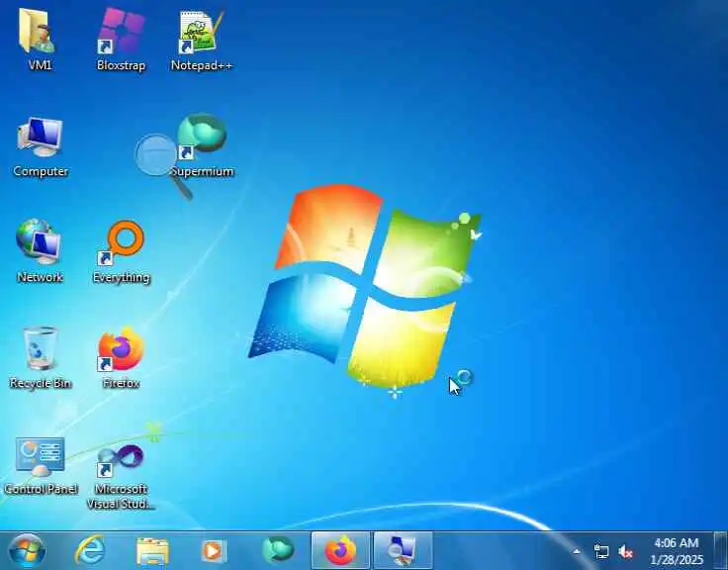The height and width of the screenshot is (570, 728).
Task: Open the Windows Start menu orb
Action: [x=27, y=551]
